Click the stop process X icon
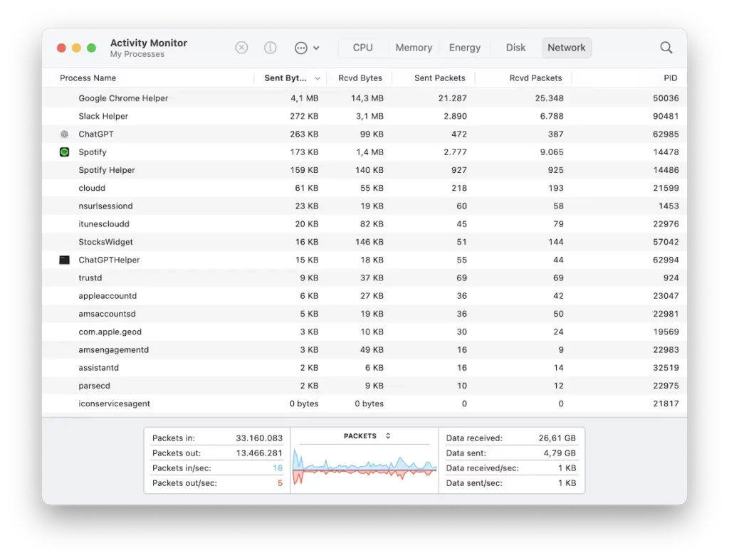Screen dimensions: 729x560 tap(241, 48)
